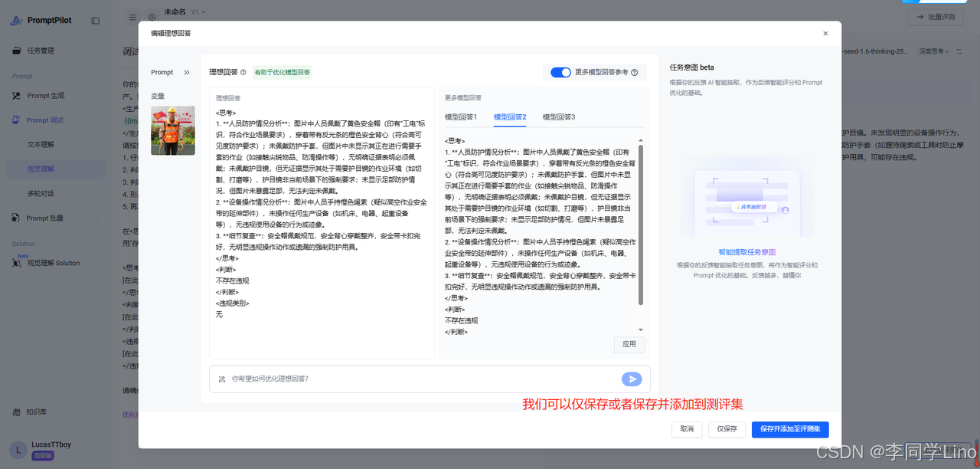Open the 知识库 icon in sidebar

17,412
